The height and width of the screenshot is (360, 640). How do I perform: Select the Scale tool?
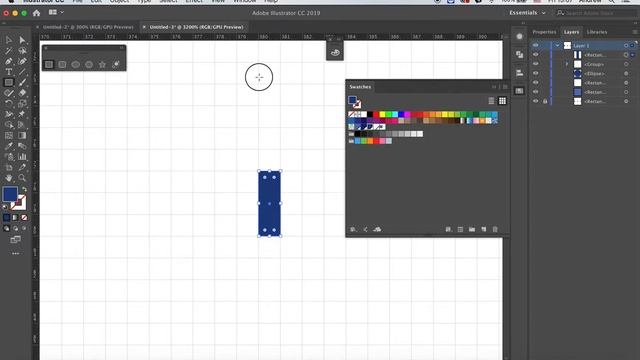22,104
